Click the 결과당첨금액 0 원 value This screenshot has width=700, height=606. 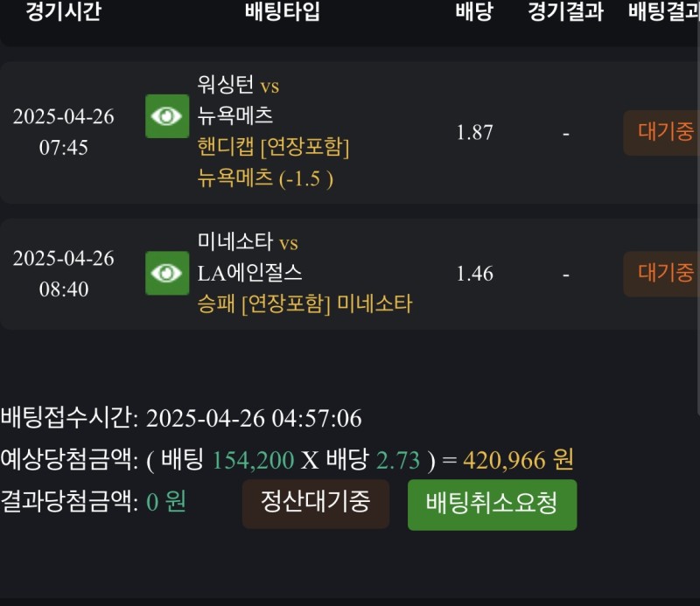pos(165,502)
